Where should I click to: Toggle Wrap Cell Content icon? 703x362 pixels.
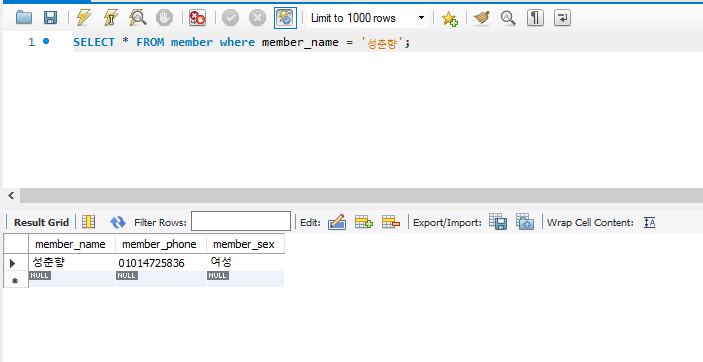pos(649,222)
